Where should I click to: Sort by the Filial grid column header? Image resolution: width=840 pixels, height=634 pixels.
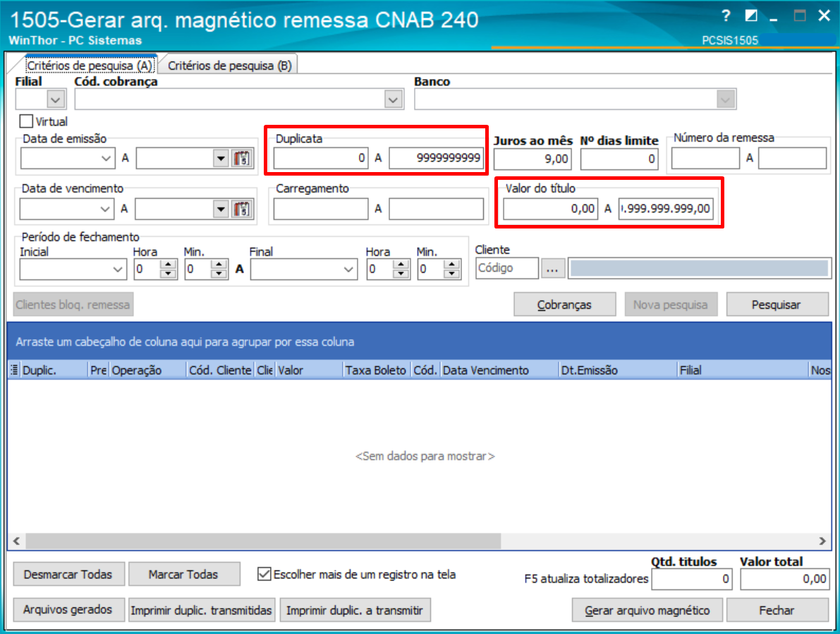pos(743,370)
